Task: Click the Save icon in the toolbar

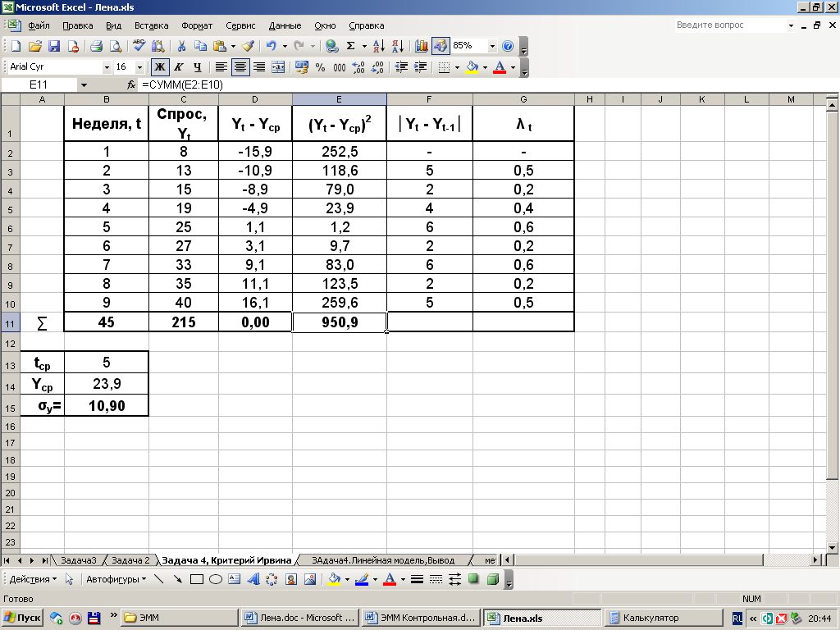Action: [x=54, y=46]
